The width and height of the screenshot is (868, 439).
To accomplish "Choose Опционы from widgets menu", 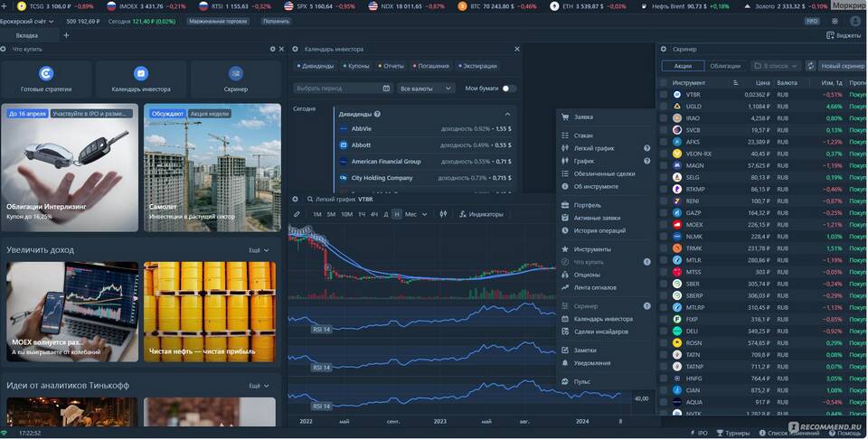I will [604, 275].
